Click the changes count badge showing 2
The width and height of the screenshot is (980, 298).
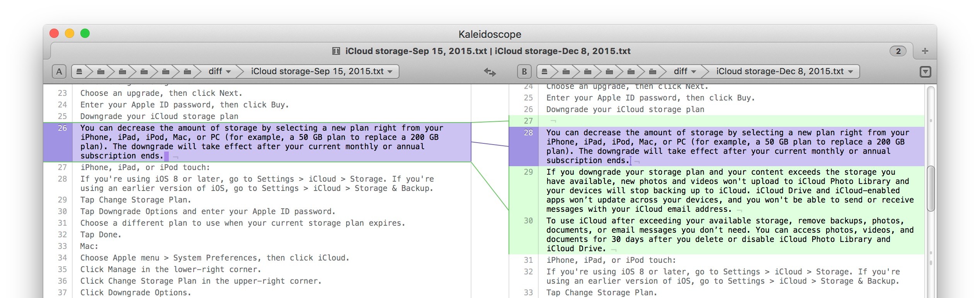click(898, 51)
